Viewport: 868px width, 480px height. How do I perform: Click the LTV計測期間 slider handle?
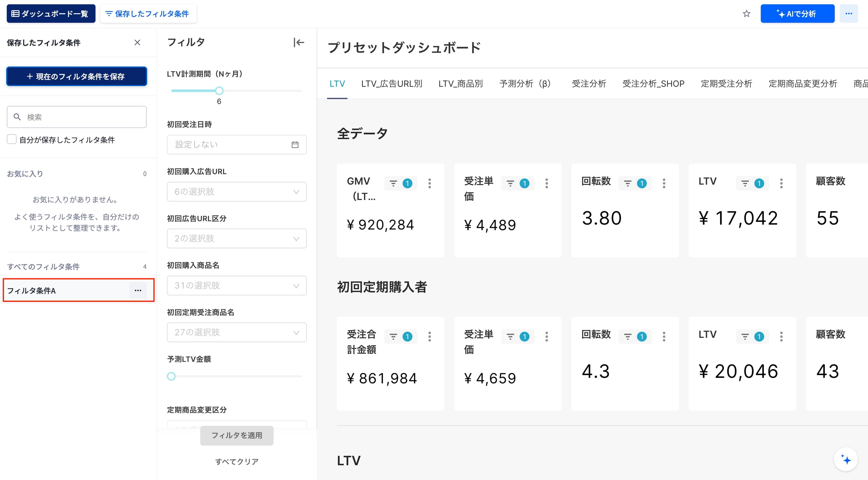219,91
